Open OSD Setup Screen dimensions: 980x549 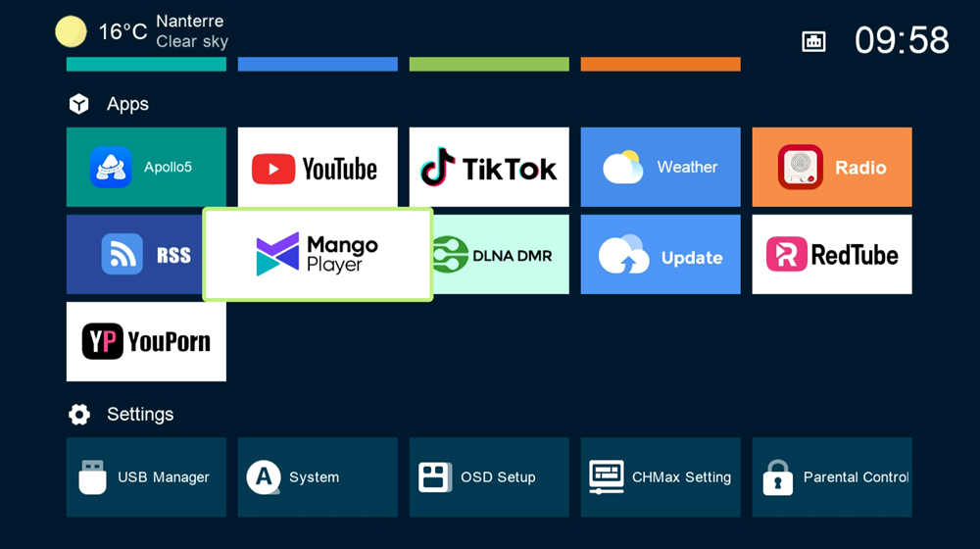pos(489,477)
